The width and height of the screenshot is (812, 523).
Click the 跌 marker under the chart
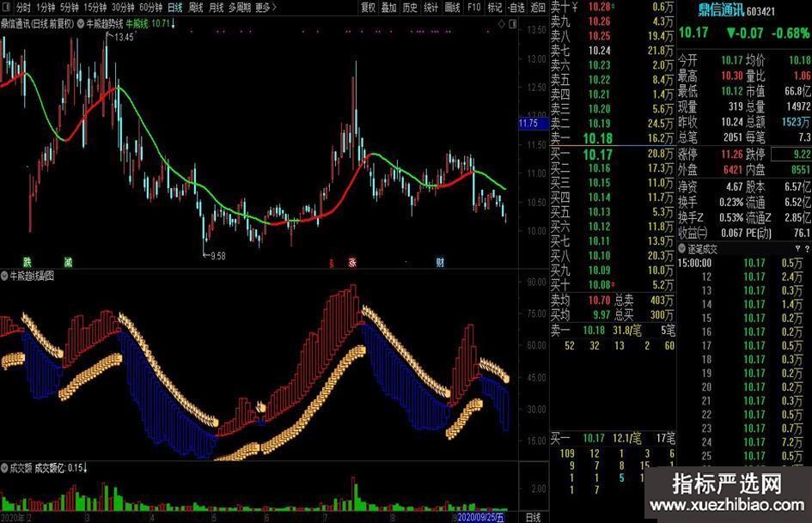click(27, 262)
